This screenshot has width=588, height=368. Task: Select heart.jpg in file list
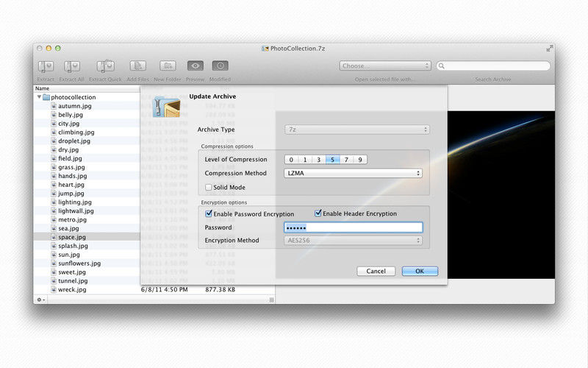(x=71, y=185)
